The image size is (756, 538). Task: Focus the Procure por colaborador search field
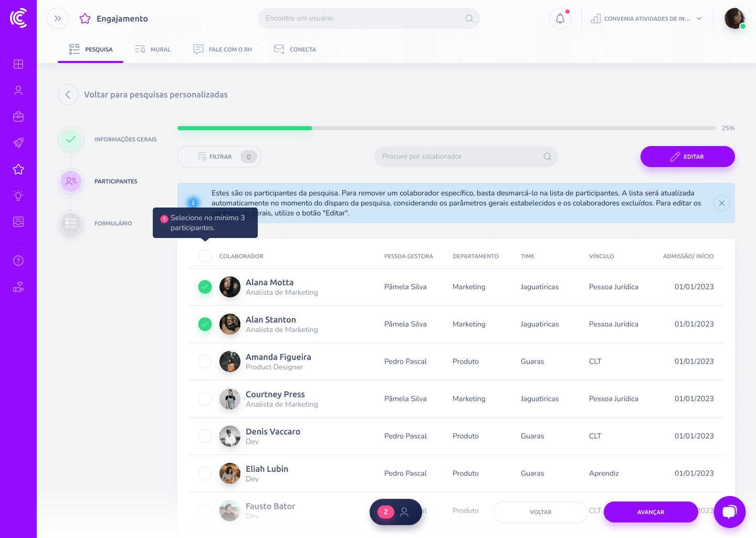(x=459, y=157)
